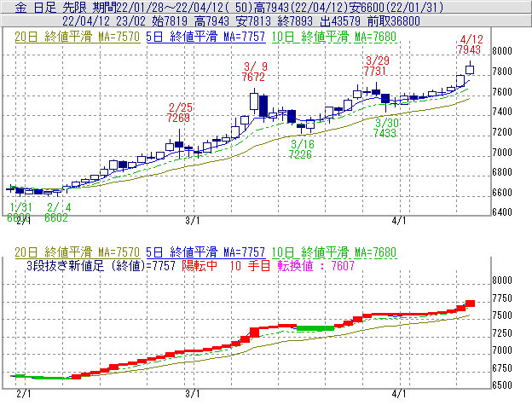Click the 終7893 closing price
The width and height of the screenshot is (532, 405).
point(295,21)
